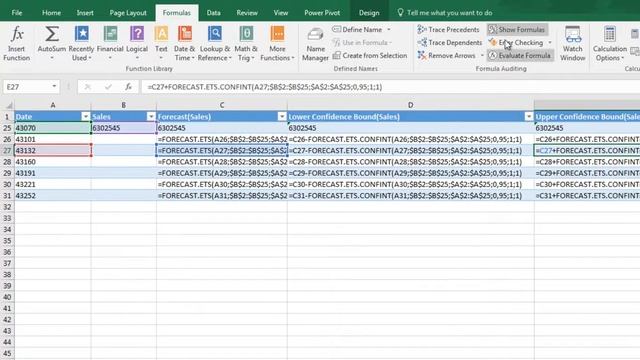This screenshot has height=360, width=640.
Task: Open the Name Manager
Action: point(315,44)
